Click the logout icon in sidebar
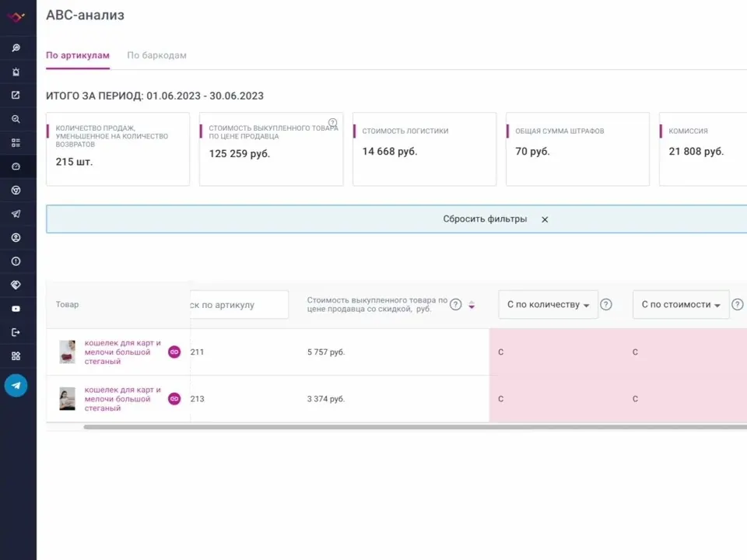The image size is (747, 560). point(16,332)
